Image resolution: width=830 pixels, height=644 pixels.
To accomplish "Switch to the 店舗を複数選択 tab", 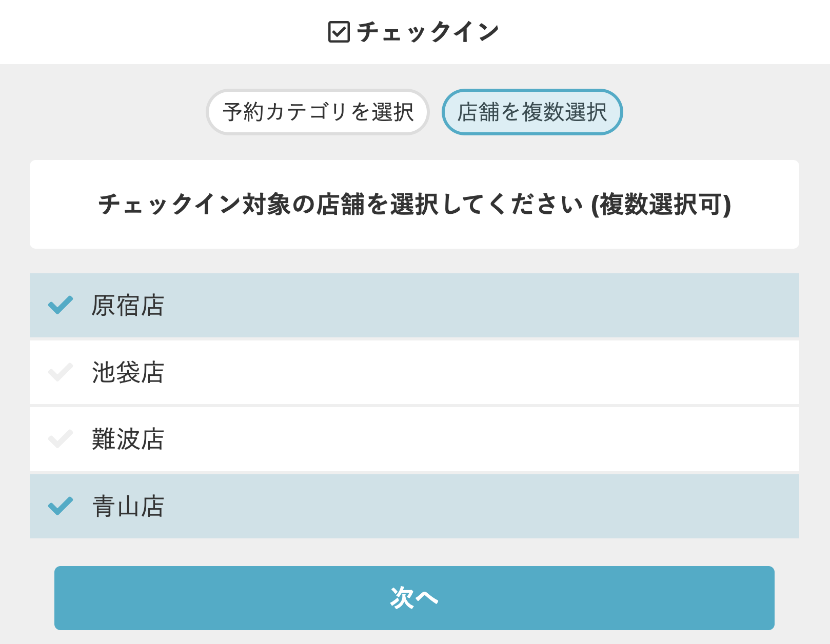I will [x=532, y=112].
